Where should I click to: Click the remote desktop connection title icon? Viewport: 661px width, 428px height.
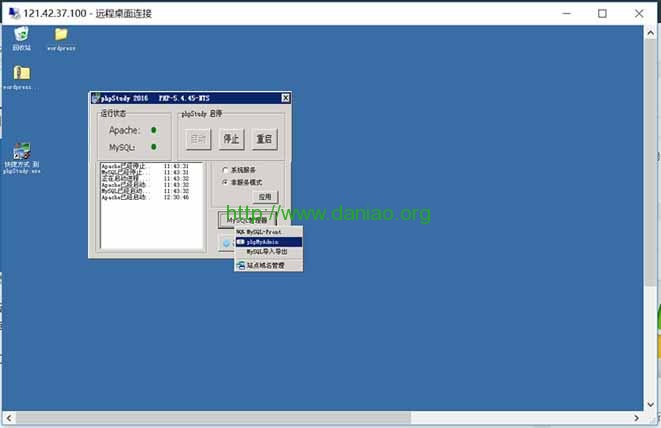(x=14, y=13)
